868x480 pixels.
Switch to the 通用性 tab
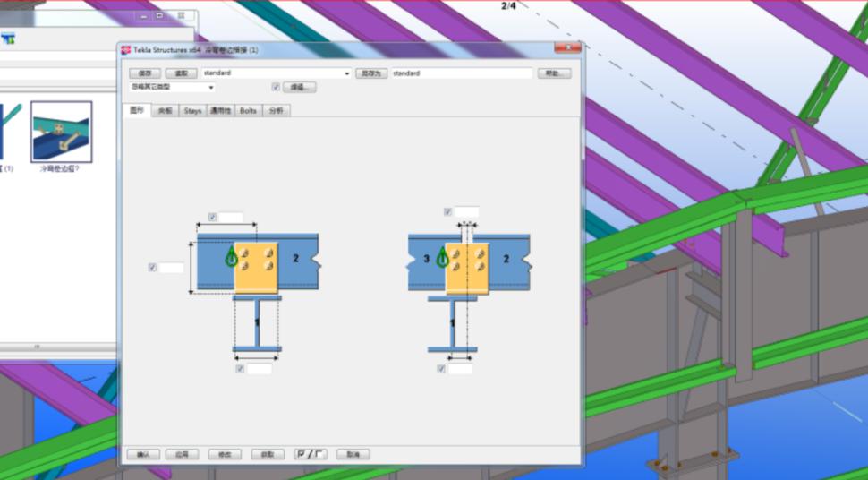pos(220,111)
